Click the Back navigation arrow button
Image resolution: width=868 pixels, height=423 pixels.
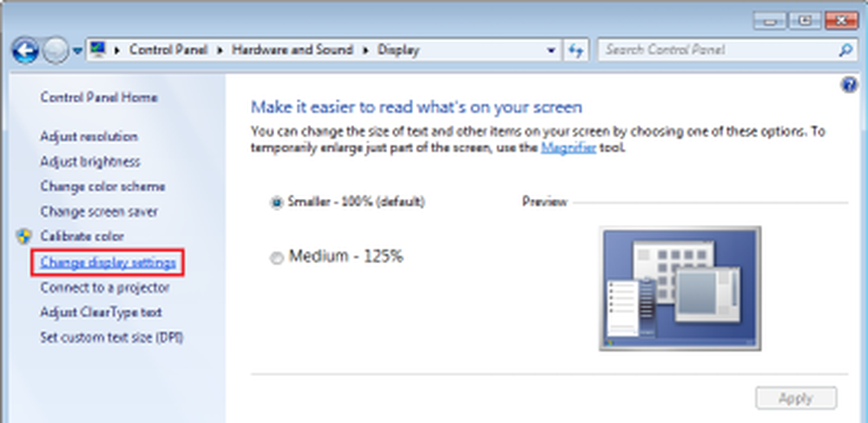pos(27,50)
